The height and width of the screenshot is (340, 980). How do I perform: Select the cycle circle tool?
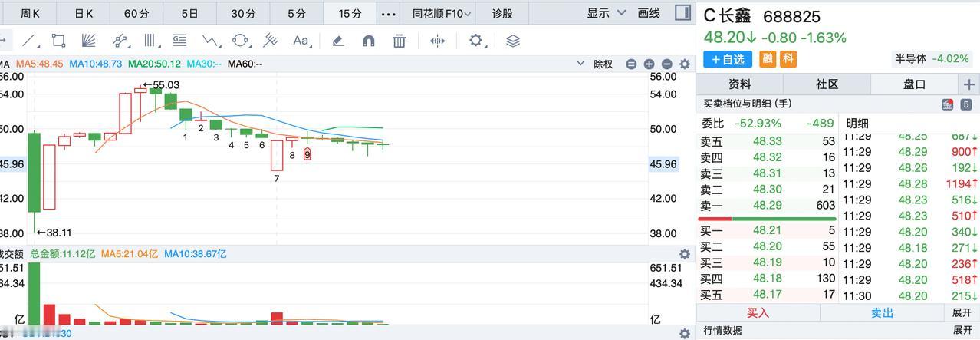point(241,41)
